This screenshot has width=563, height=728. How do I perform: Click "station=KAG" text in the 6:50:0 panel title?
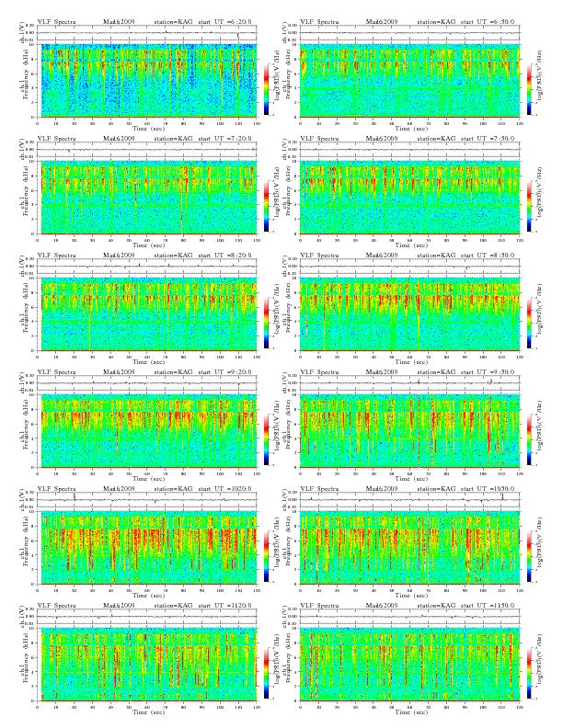click(436, 22)
